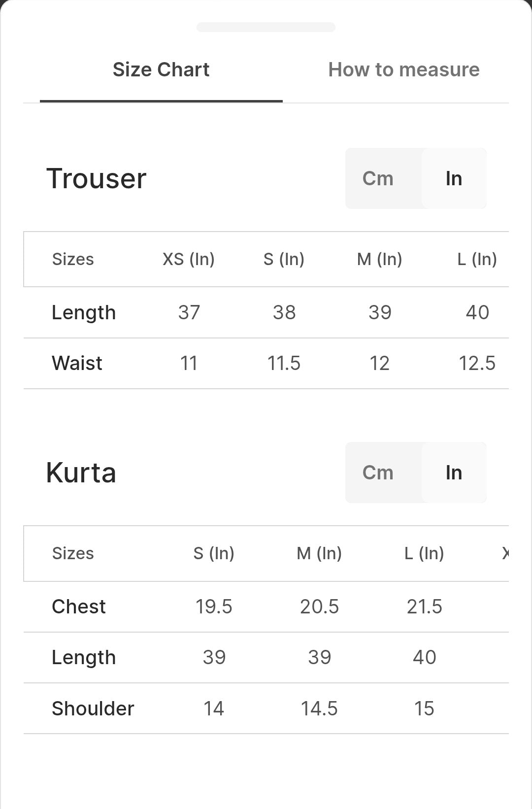Viewport: 532px width, 809px height.
Task: Select the Kurta M (In) column header
Action: click(319, 553)
